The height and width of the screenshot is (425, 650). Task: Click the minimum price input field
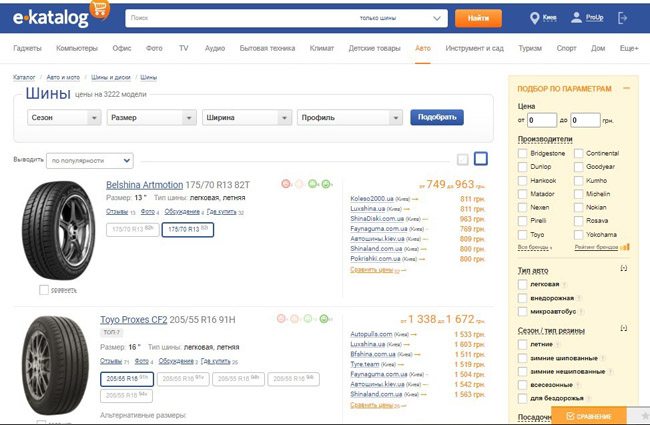coord(542,120)
